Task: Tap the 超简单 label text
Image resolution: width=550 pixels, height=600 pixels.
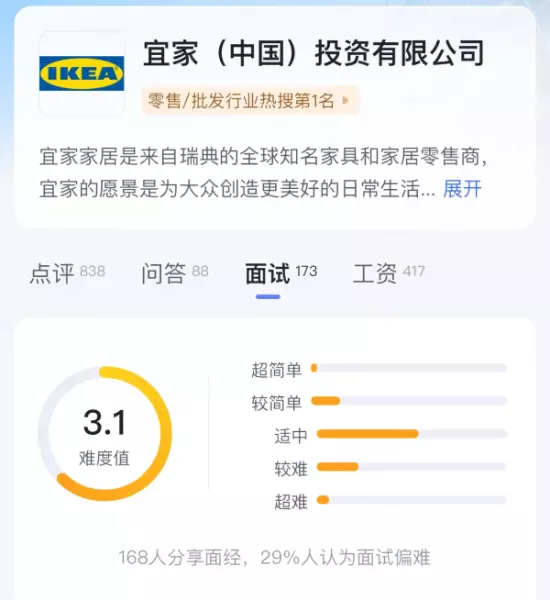Action: tap(276, 370)
